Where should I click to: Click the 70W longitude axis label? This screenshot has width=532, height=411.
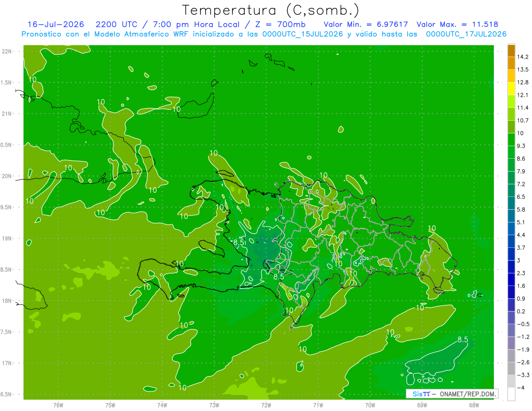[x=370, y=405]
